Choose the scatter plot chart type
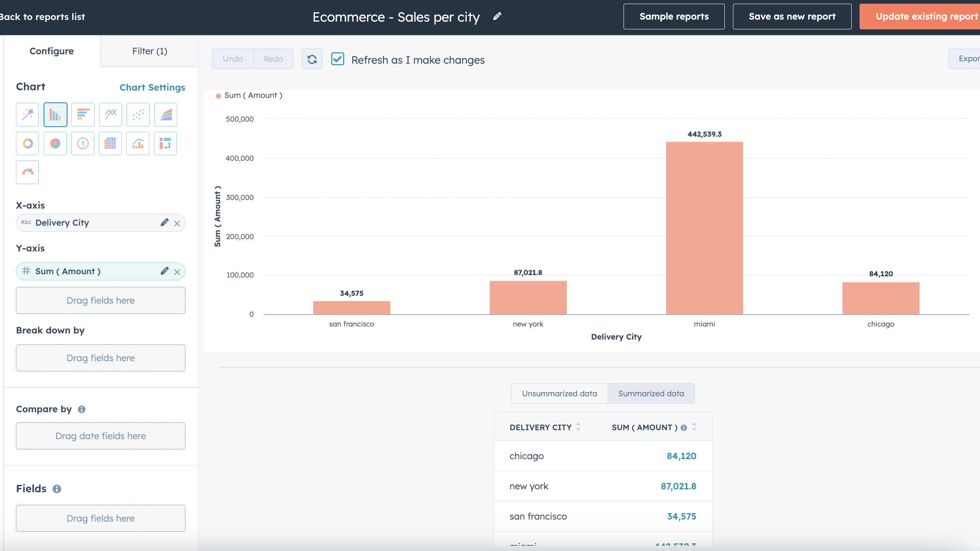 click(138, 114)
